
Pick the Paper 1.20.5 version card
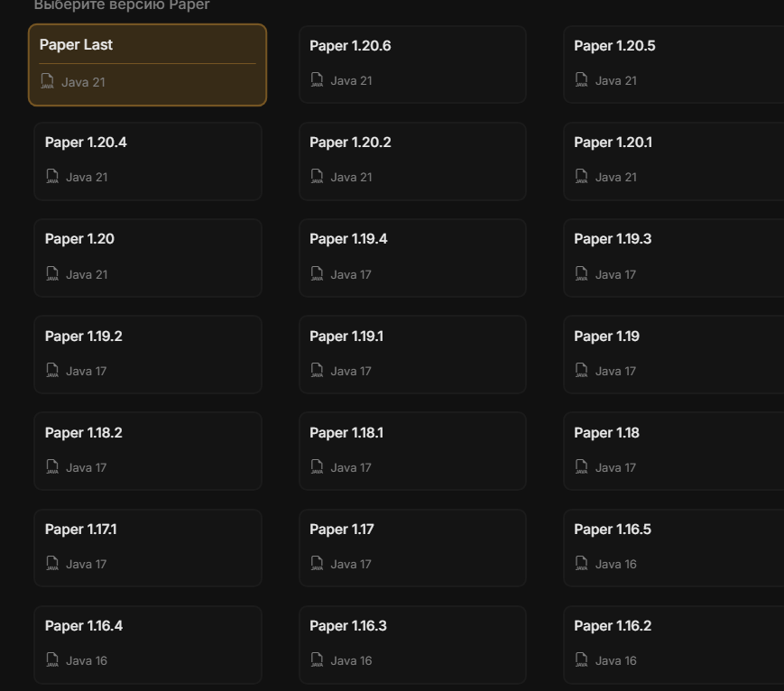[674, 65]
